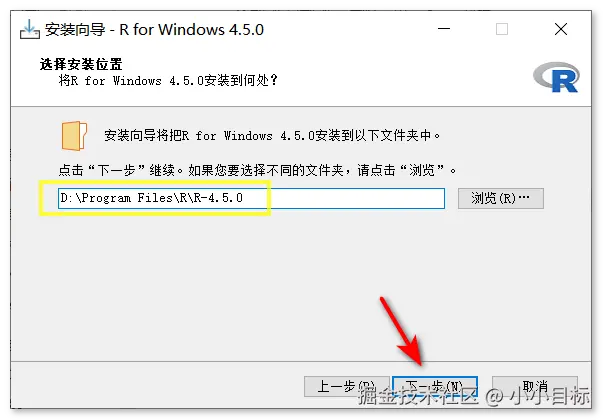
Task: Click the empty right part of the path field
Action: click(358, 198)
